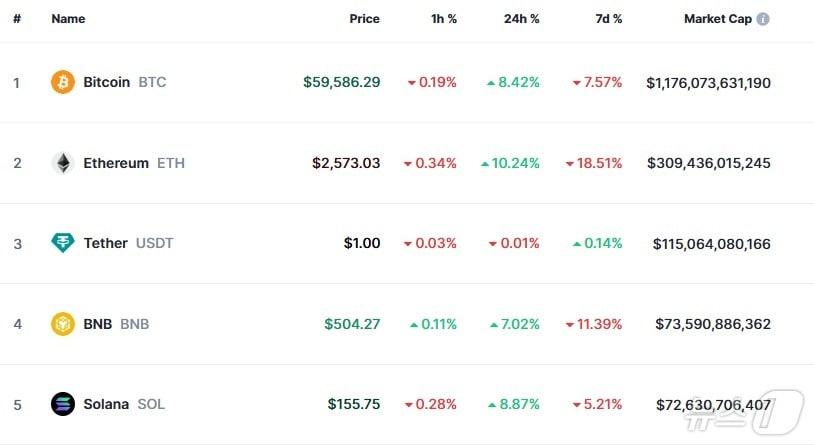This screenshot has height=447, width=814.
Task: Click the Ethereum diamond logo icon
Action: tap(63, 163)
